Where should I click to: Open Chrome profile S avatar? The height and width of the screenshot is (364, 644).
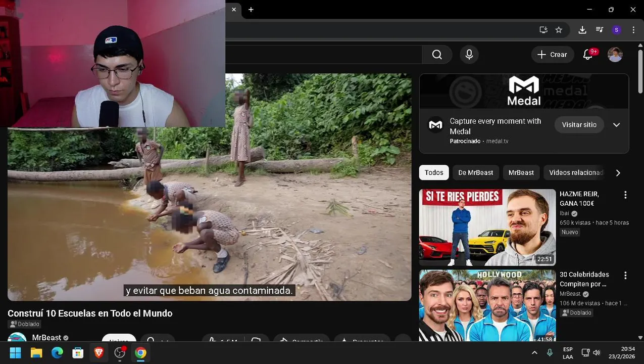click(616, 30)
